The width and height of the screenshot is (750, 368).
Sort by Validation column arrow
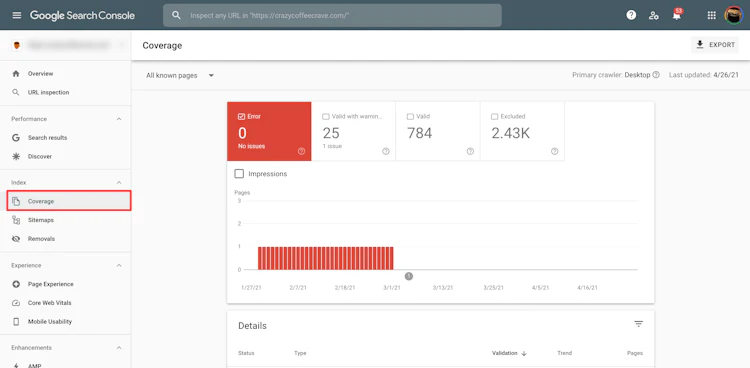pyautogui.click(x=524, y=353)
